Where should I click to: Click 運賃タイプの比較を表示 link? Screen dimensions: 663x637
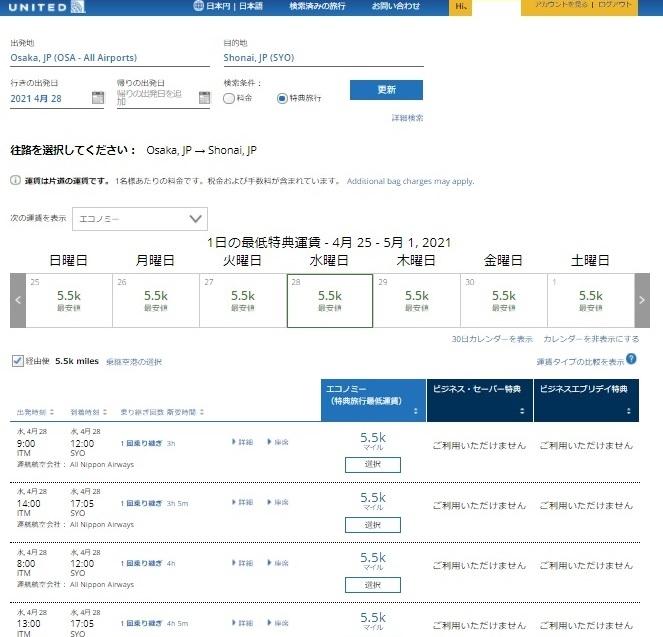coord(580,362)
